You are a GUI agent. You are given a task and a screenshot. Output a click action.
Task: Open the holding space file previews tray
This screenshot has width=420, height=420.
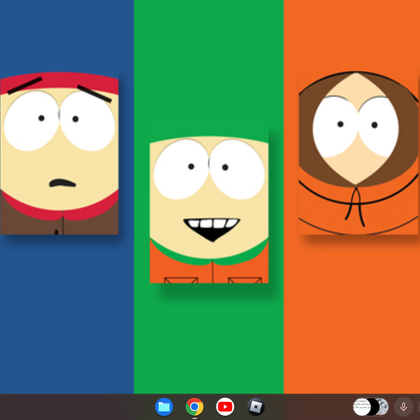[371, 407]
